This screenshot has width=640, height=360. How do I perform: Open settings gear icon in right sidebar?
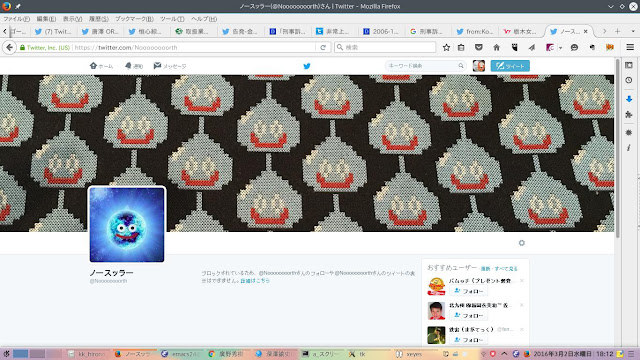[x=629, y=133]
